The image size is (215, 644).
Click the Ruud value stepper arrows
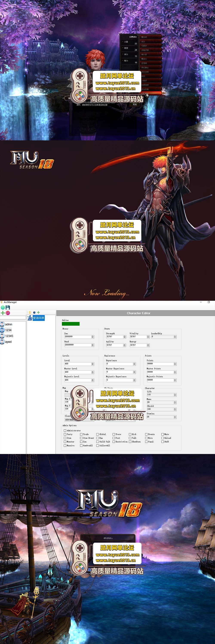click(93, 345)
